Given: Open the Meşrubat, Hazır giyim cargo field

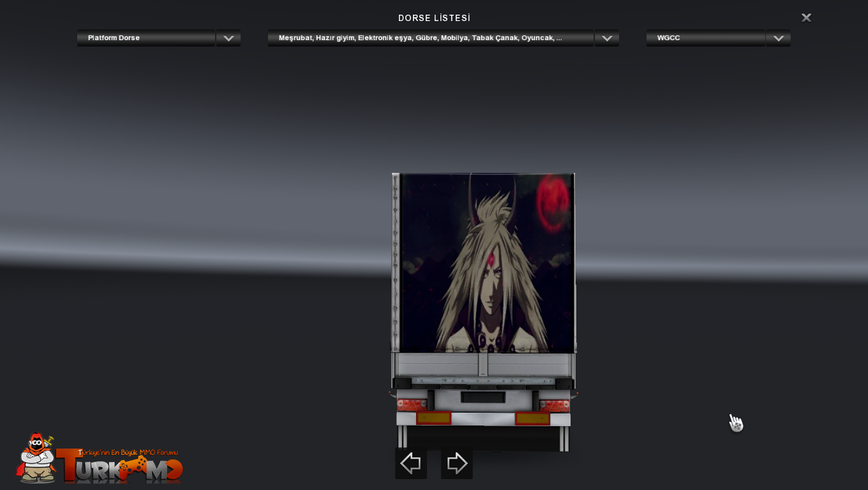Looking at the screenshot, I should point(431,38).
